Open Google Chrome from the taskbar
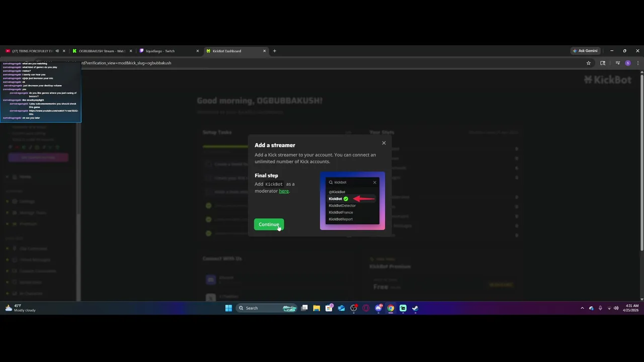 [390, 308]
